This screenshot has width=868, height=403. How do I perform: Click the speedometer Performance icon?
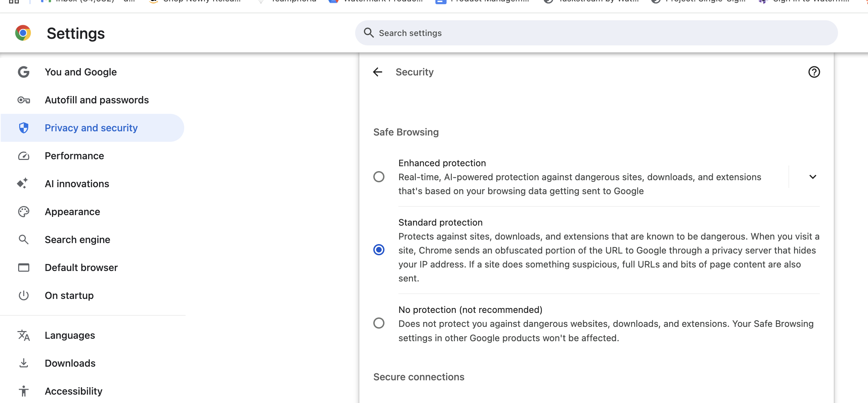pos(23,156)
